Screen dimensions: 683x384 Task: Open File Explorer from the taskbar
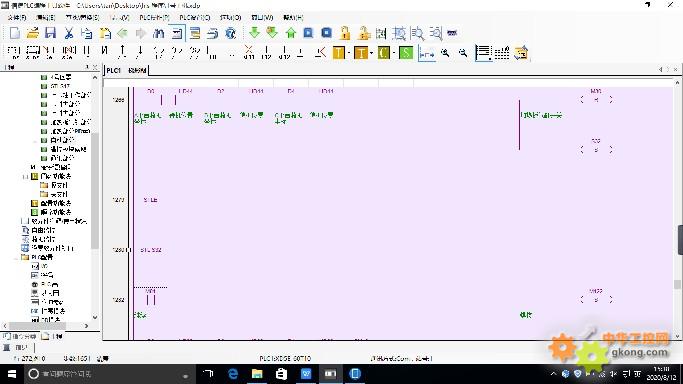pyautogui.click(x=257, y=374)
